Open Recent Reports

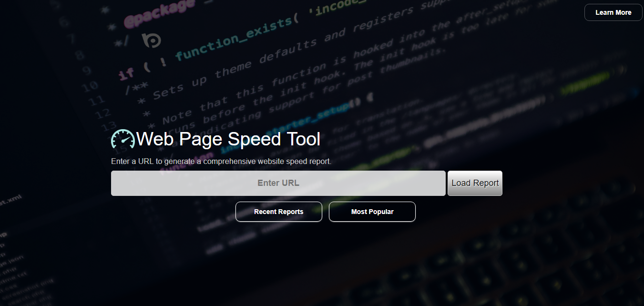[279, 212]
